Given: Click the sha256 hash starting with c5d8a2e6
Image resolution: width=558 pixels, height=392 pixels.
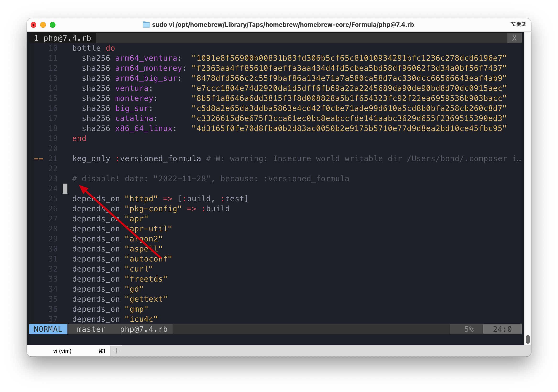Looking at the screenshot, I should pyautogui.click(x=349, y=108).
